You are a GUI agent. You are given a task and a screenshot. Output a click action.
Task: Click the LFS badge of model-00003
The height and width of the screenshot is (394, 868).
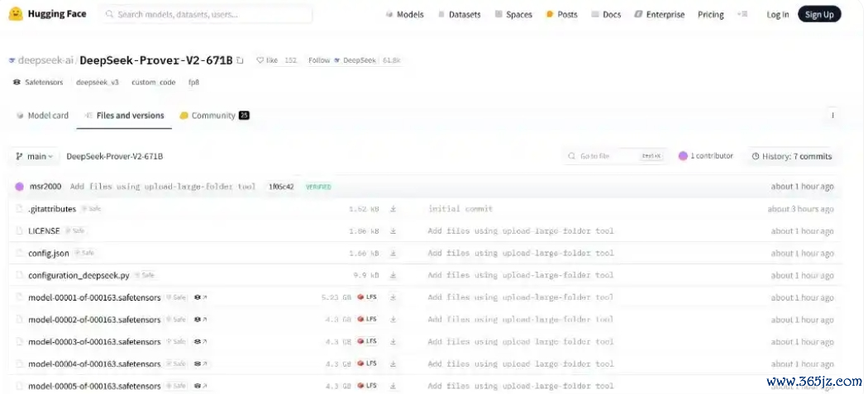[x=367, y=341]
